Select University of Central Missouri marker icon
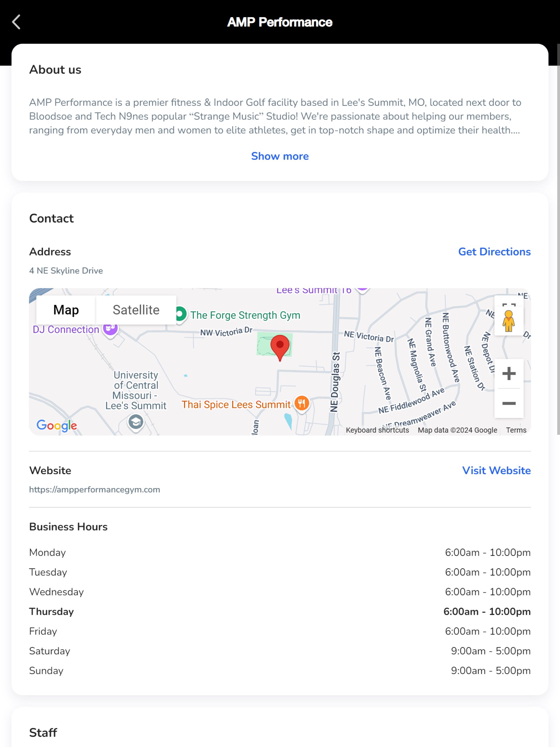560x747 pixels. [x=136, y=422]
